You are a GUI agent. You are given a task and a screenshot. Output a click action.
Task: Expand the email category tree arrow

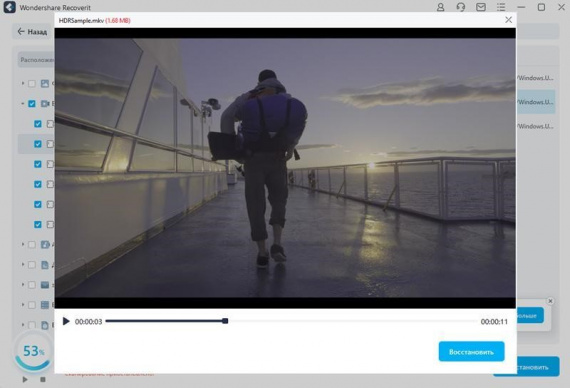[23, 284]
